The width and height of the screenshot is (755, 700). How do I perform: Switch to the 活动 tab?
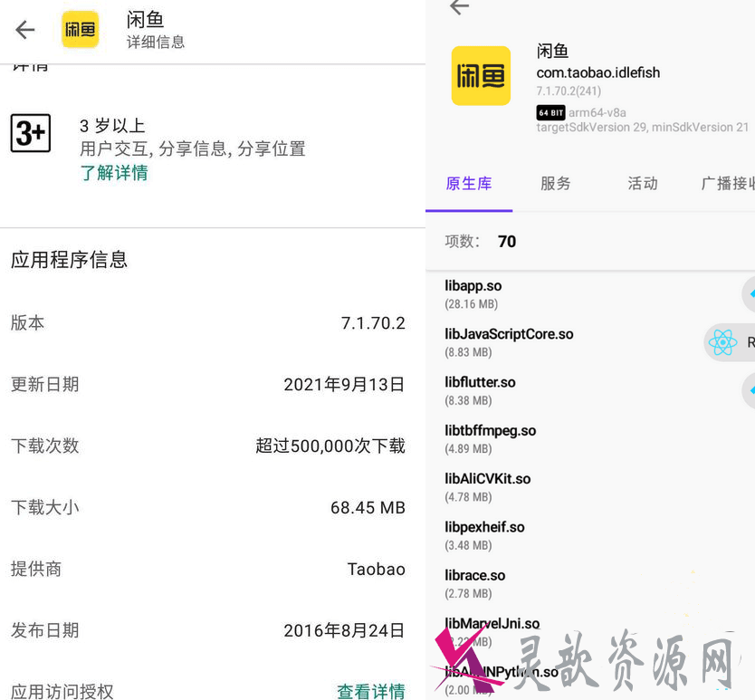(x=643, y=184)
